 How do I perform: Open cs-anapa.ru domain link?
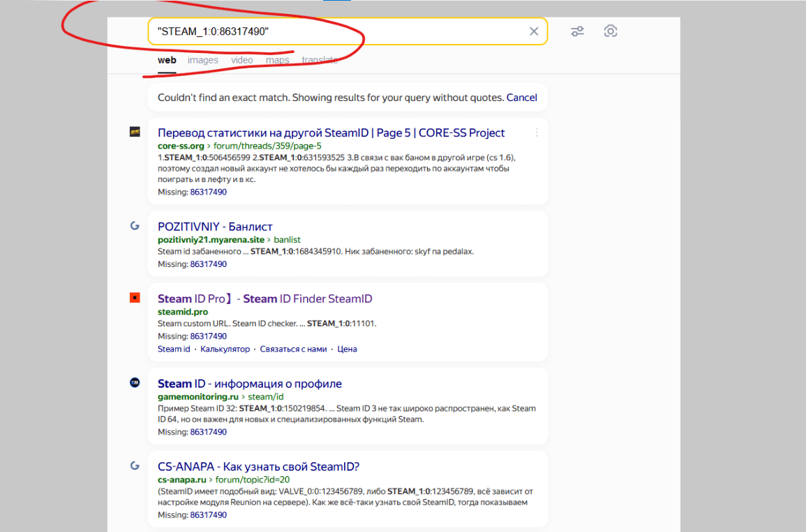pyautogui.click(x=182, y=480)
